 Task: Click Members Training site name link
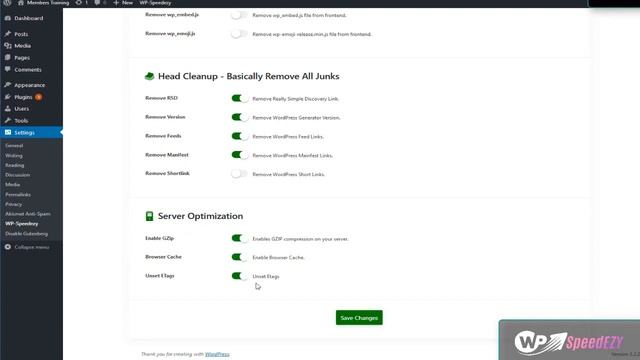(48, 3)
